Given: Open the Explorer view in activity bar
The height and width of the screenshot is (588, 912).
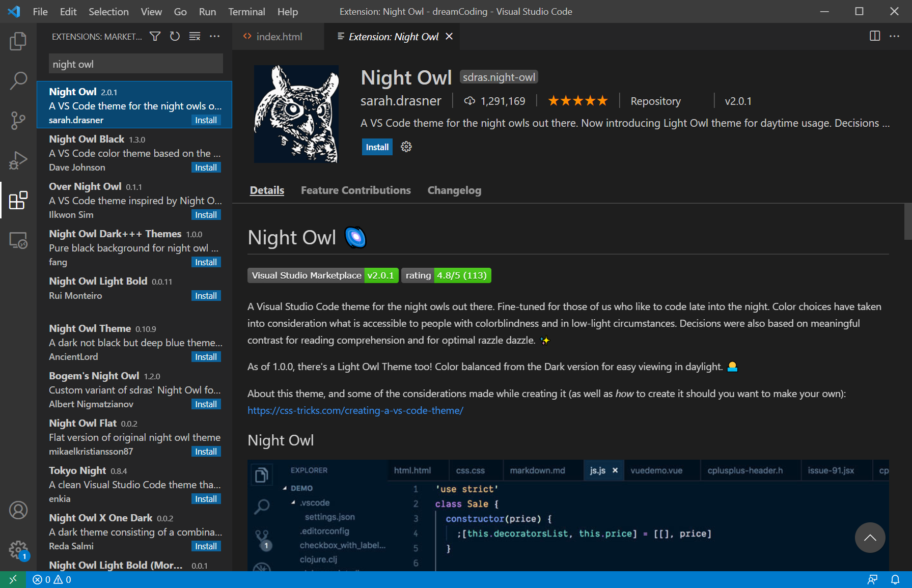Looking at the screenshot, I should click(x=18, y=41).
